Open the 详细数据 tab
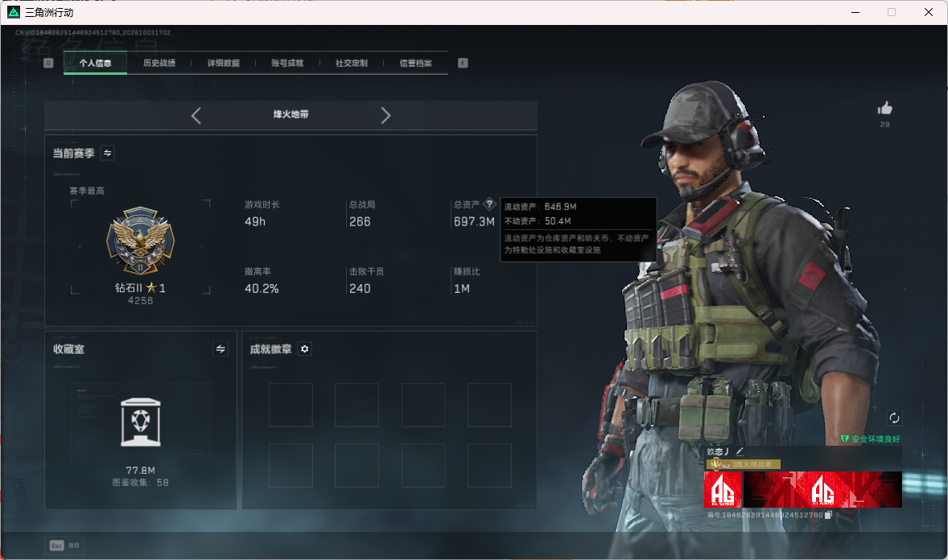This screenshot has width=948, height=560. 223,63
